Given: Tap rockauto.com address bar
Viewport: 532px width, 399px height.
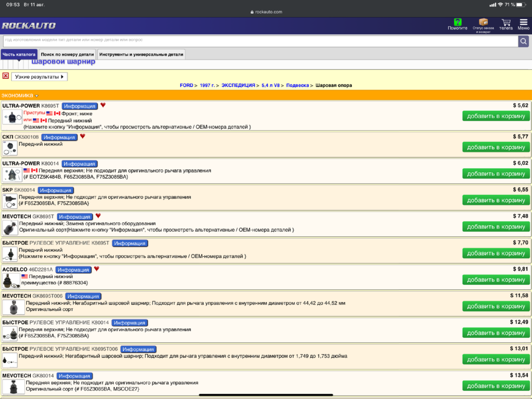Looking at the screenshot, I should click(x=266, y=12).
